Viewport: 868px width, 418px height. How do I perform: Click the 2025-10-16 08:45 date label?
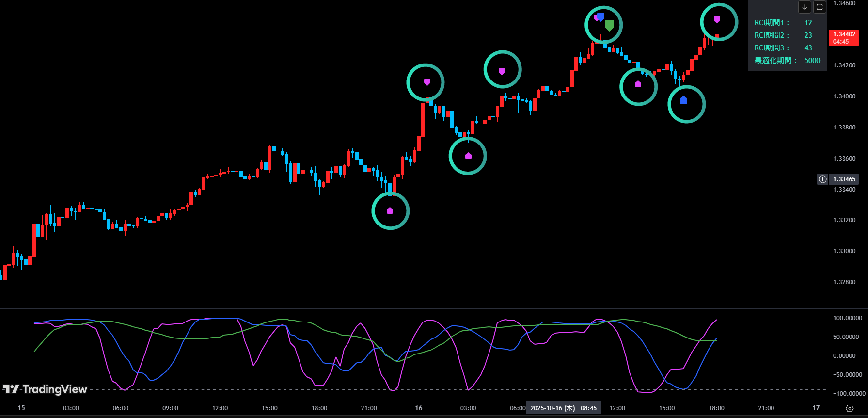563,408
